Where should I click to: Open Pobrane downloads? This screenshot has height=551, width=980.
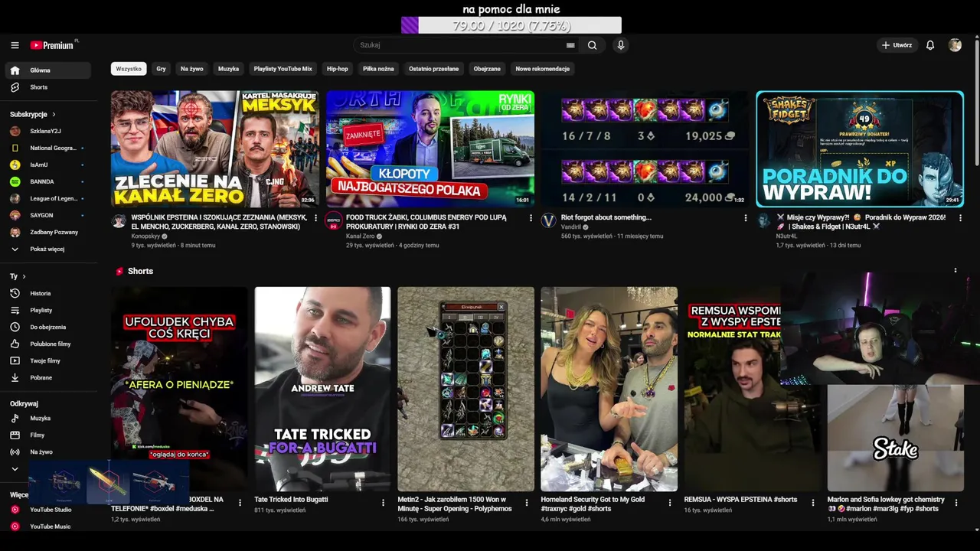pyautogui.click(x=47, y=377)
